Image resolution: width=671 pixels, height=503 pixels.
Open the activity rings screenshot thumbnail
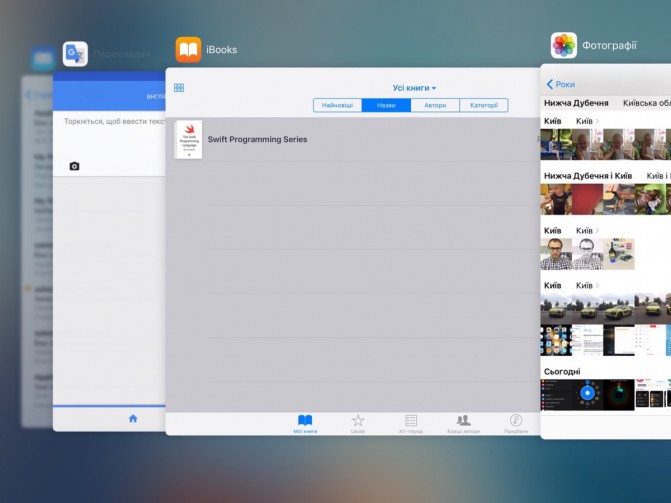click(x=618, y=394)
